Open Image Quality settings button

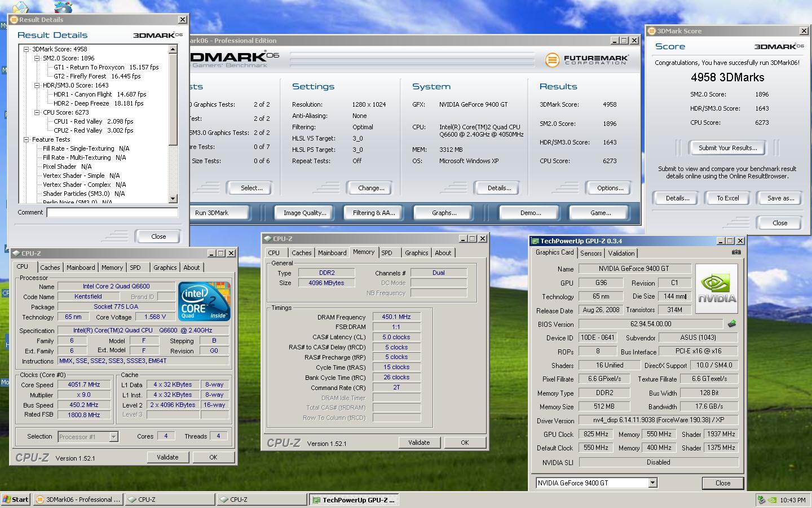click(305, 213)
